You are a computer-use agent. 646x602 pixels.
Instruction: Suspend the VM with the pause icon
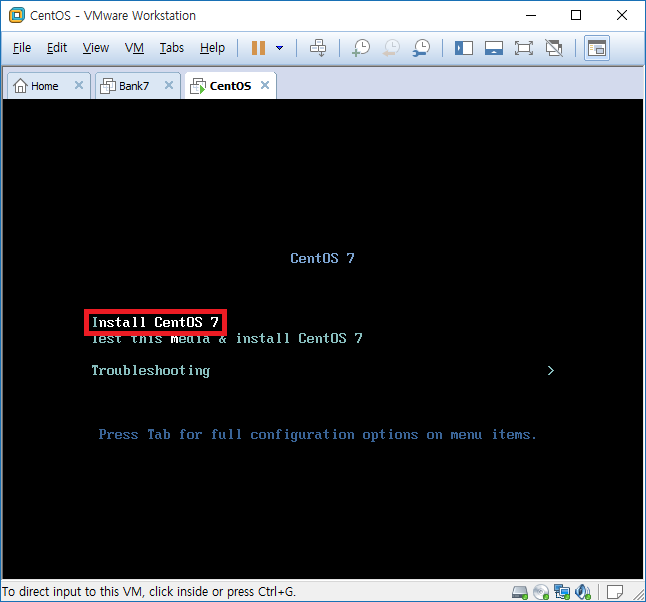258,48
